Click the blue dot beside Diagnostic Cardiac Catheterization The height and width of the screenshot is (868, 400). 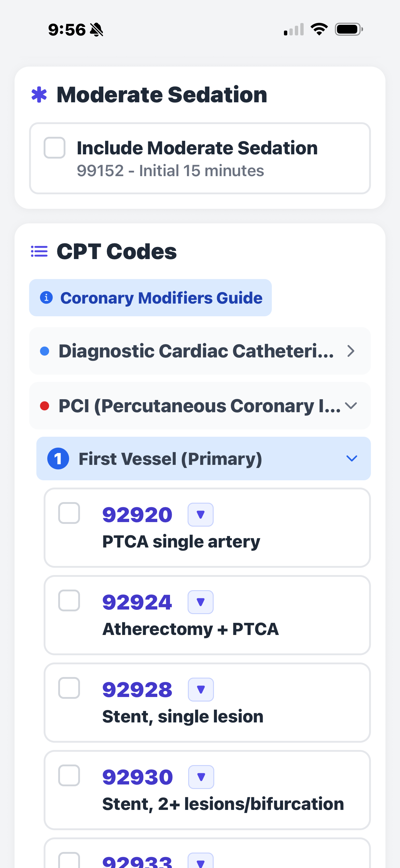click(x=45, y=351)
